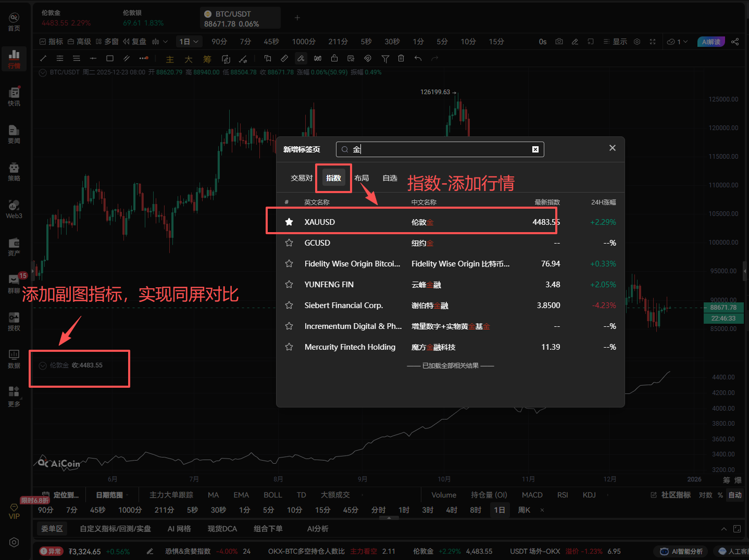Switch to the 布局 layout tab
Image resolution: width=749 pixels, height=560 pixels.
(361, 178)
